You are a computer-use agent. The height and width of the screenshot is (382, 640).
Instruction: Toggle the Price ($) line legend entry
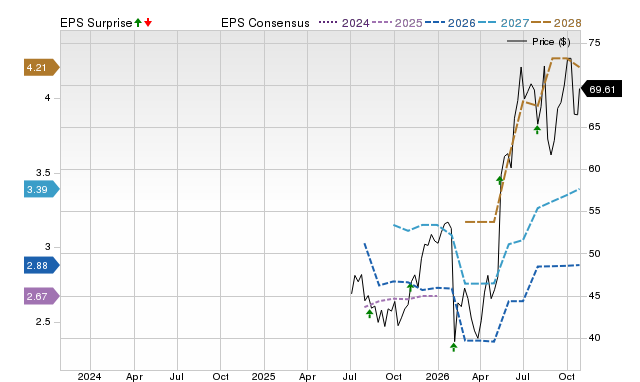539,42
